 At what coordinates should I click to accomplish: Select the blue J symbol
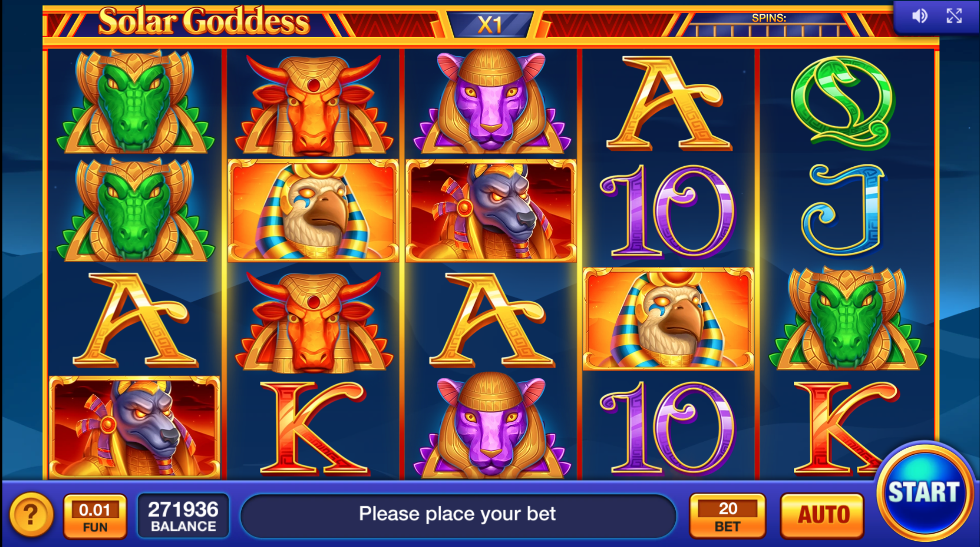843,210
